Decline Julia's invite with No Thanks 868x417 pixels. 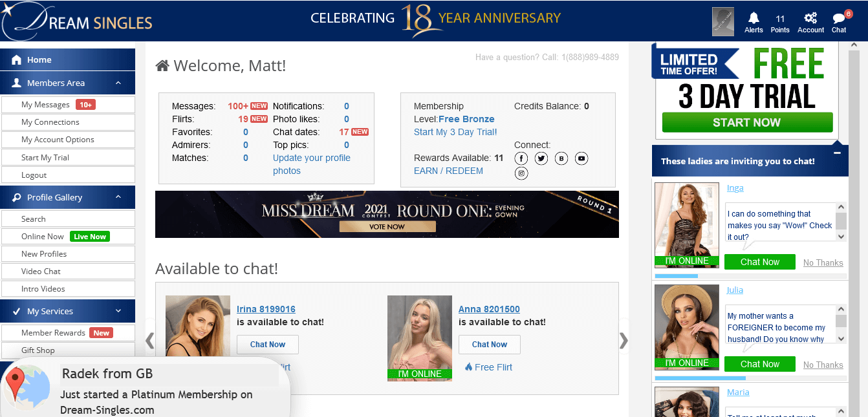pyautogui.click(x=823, y=365)
